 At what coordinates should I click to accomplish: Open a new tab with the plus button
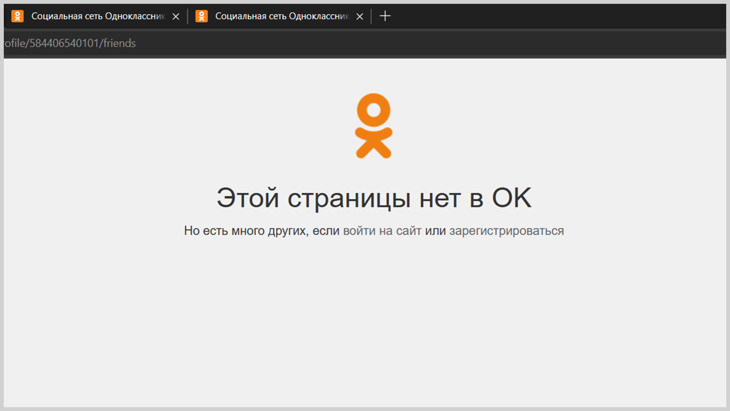coord(385,16)
